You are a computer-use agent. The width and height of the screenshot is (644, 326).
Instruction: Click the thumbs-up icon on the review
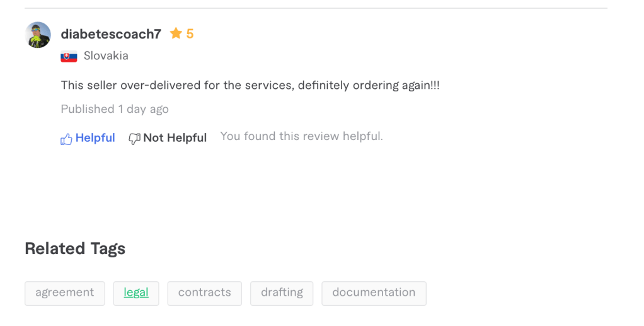66,139
